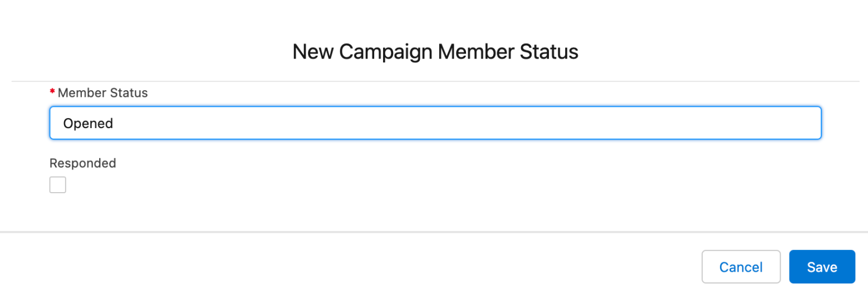The width and height of the screenshot is (868, 294).
Task: Click the Responded label text
Action: click(83, 163)
